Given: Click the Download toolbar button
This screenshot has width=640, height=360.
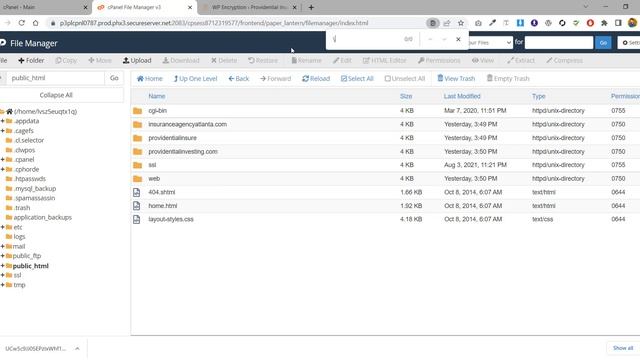Looking at the screenshot, I should click(181, 60).
